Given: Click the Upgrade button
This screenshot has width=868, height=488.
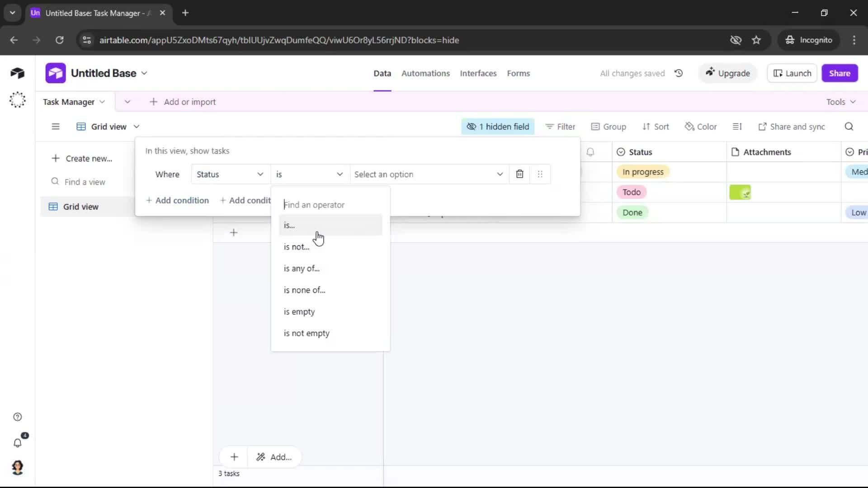Looking at the screenshot, I should pyautogui.click(x=727, y=73).
